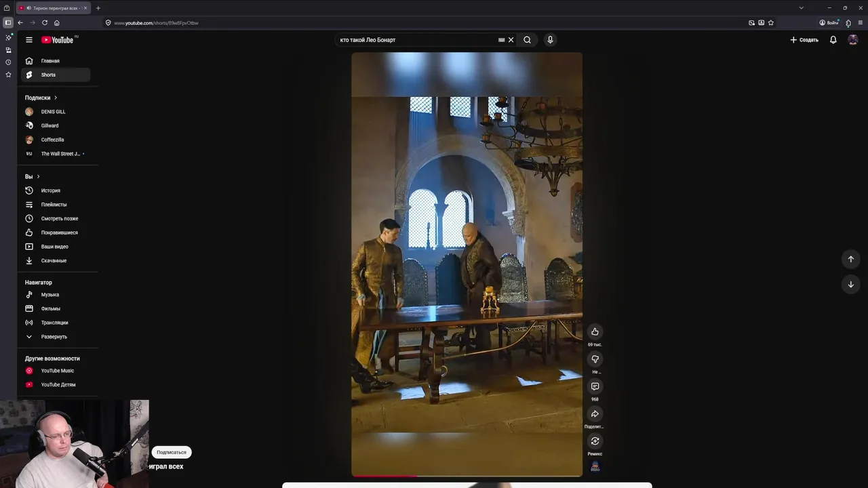Click the YouTube logo

tap(59, 40)
